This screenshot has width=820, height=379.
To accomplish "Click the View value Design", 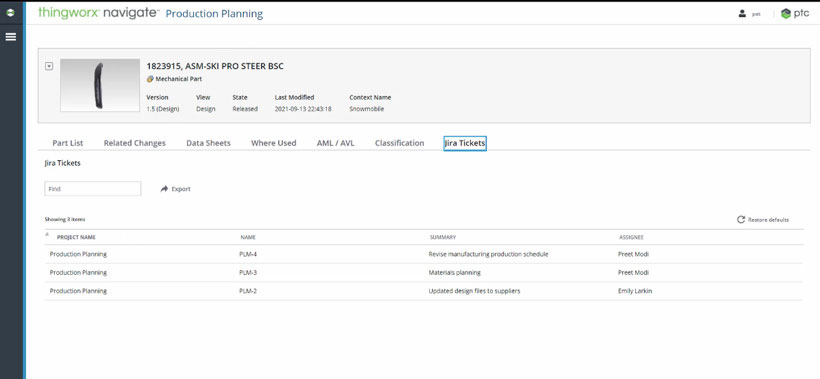I will [206, 109].
